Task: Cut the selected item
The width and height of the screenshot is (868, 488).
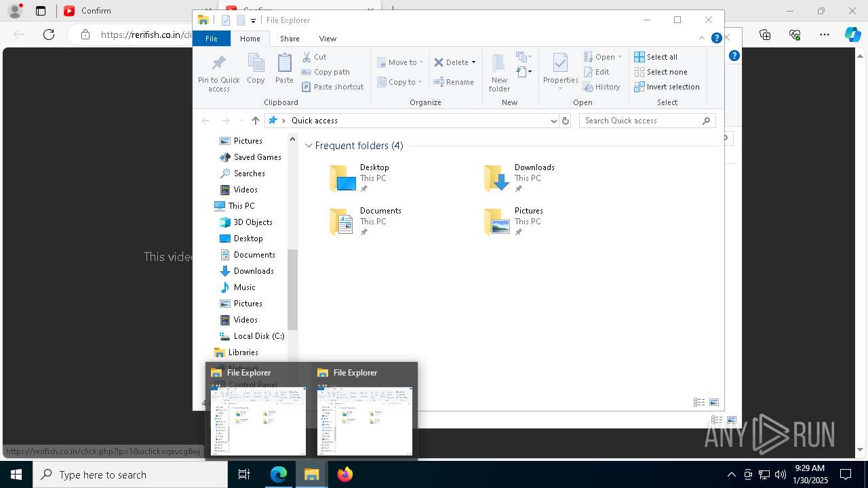Action: [x=314, y=57]
